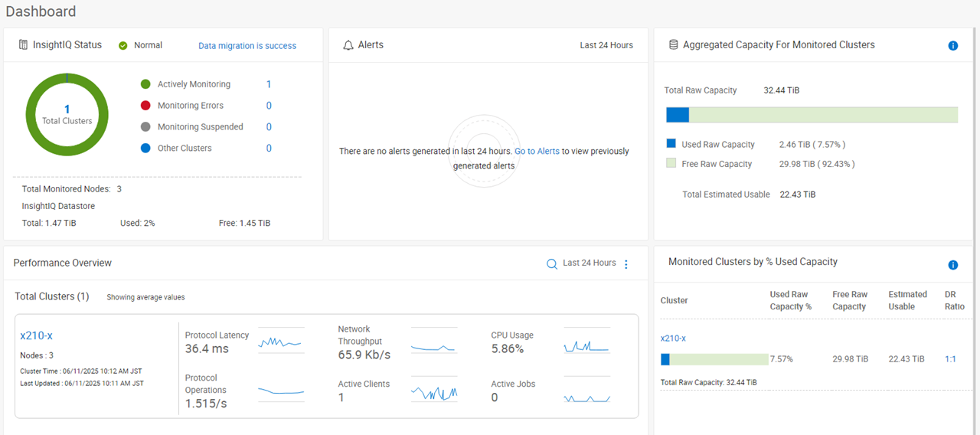Screen dimensions: 980x435
Task: Follow the Go to Alerts link
Action: (537, 152)
